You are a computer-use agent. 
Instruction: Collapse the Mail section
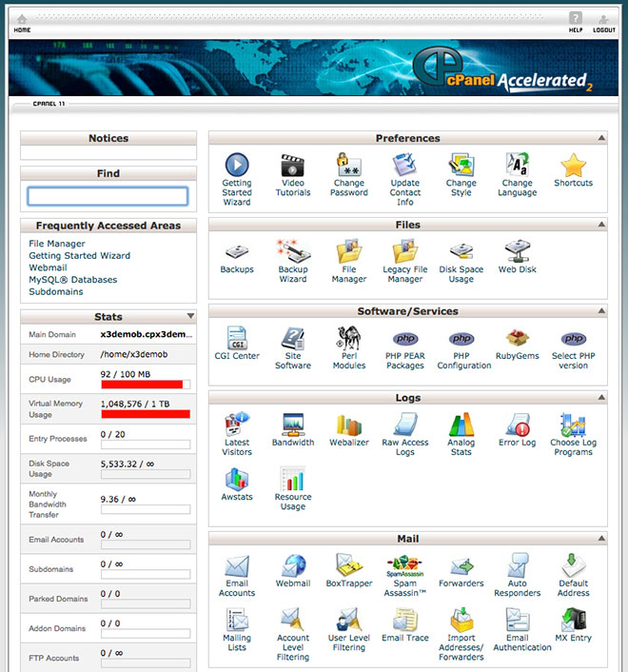pos(601,538)
